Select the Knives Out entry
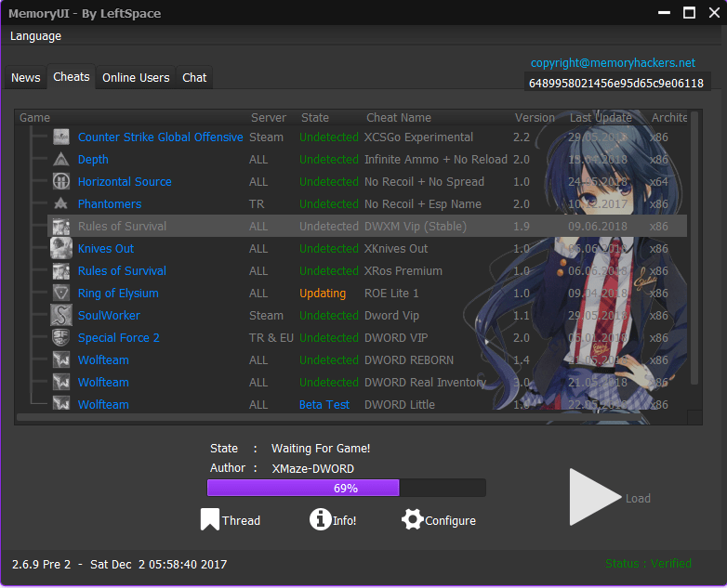The width and height of the screenshot is (727, 588). point(106,248)
